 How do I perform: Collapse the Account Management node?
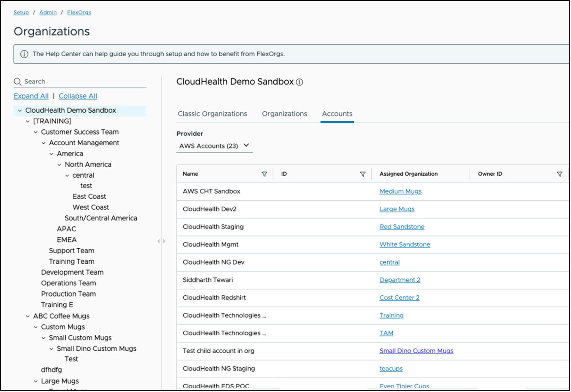click(x=44, y=143)
